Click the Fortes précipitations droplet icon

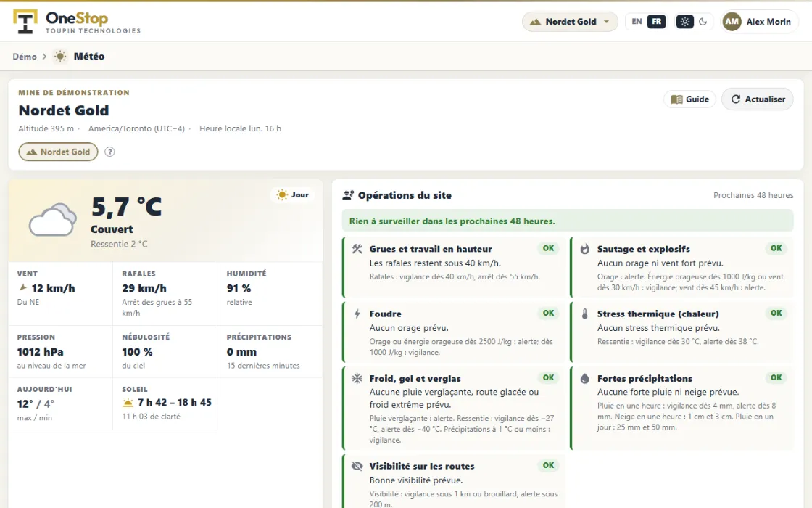584,378
